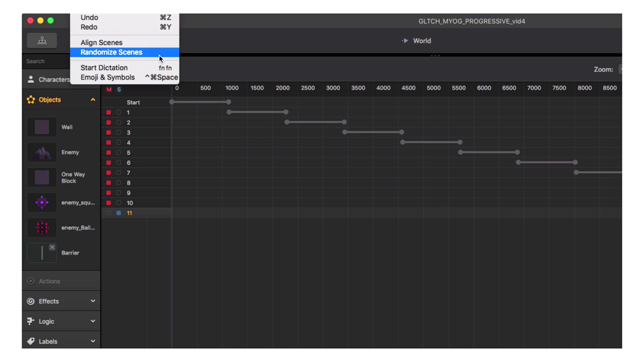Select the enemy_squ... purple icon
The width and height of the screenshot is (644, 362).
[42, 203]
